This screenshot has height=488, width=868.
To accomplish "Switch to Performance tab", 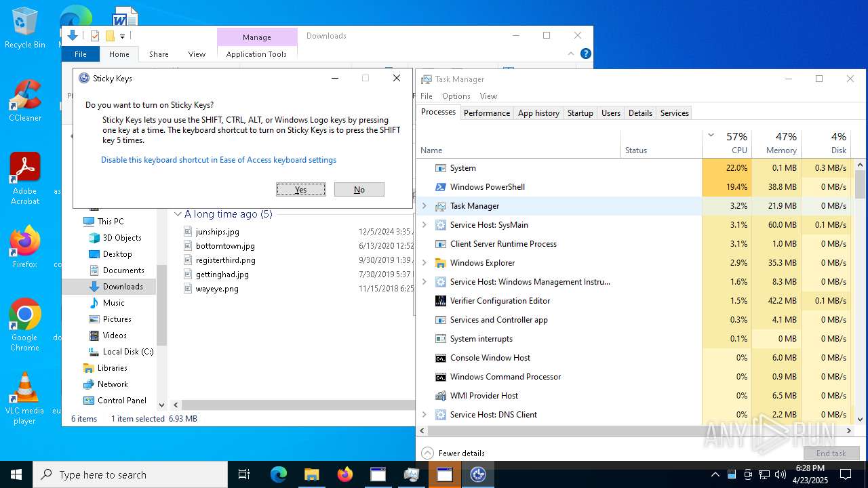I will (x=487, y=113).
